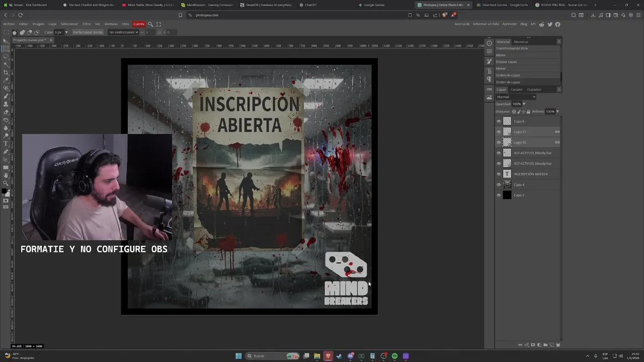The image size is (644, 362).
Task: Select the Blur tool
Action: 6,128
